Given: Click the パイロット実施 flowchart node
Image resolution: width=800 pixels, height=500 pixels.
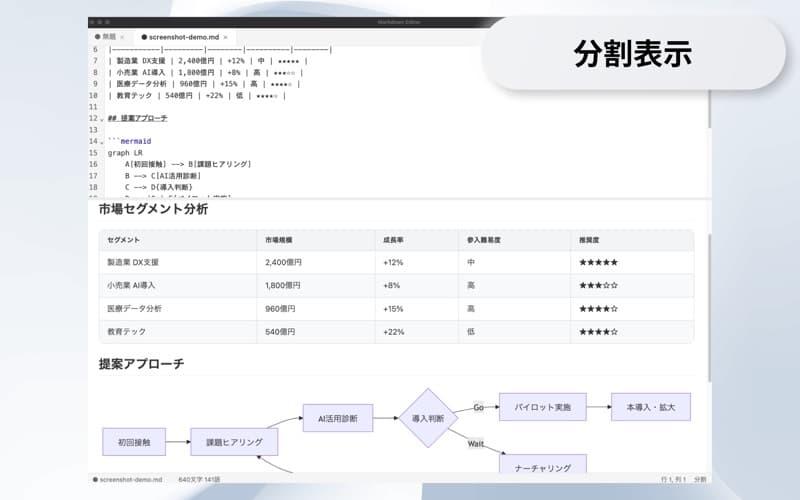Looking at the screenshot, I should [542, 407].
